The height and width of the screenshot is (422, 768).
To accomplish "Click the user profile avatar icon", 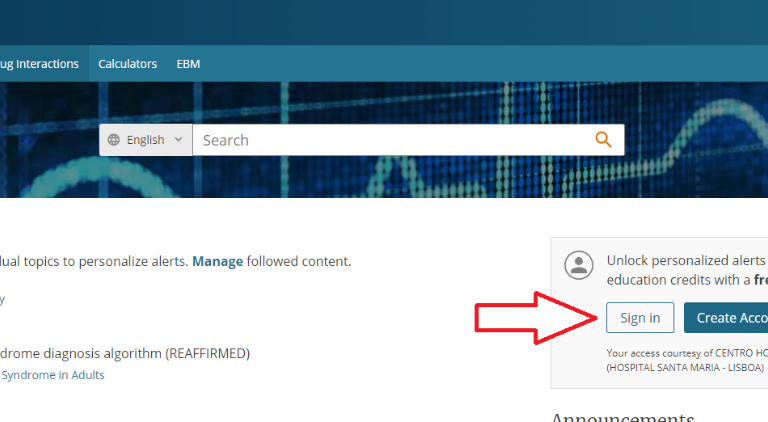I will pyautogui.click(x=579, y=265).
